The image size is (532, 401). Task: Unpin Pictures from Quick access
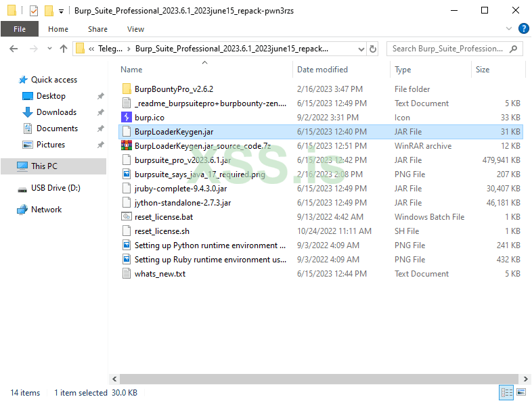100,145
